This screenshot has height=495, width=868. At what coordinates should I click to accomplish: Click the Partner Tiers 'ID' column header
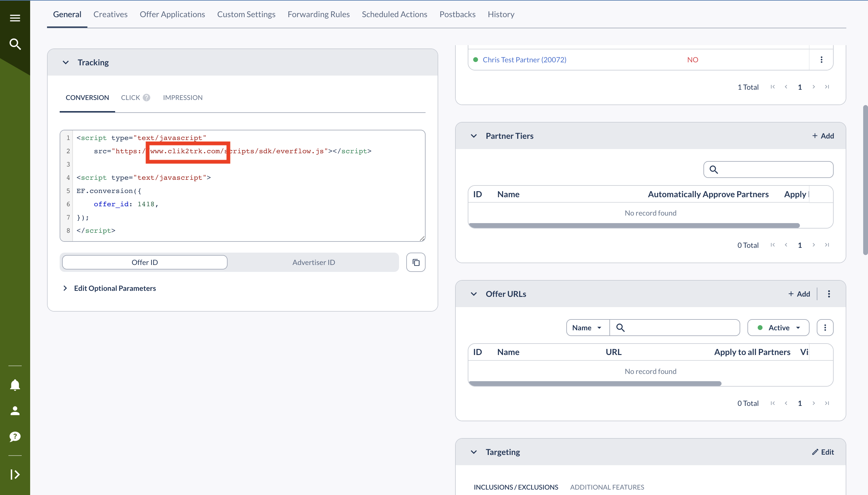477,194
